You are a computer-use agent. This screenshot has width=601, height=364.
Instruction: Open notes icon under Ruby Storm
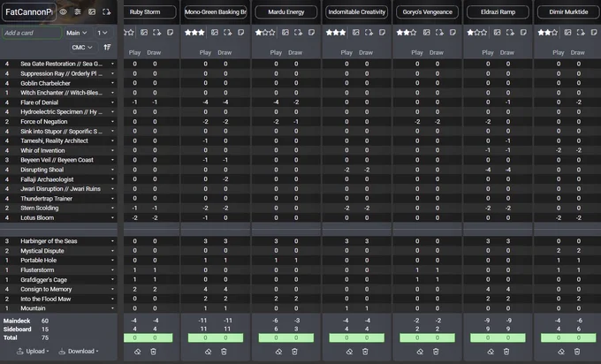pyautogui.click(x=171, y=33)
